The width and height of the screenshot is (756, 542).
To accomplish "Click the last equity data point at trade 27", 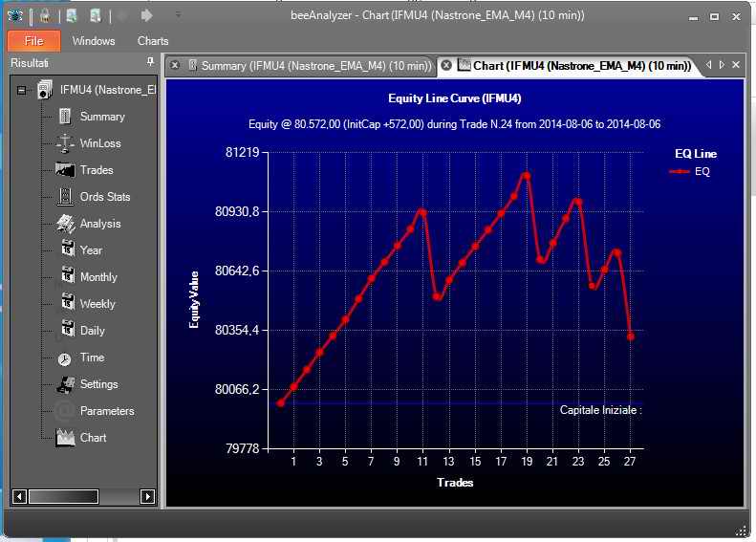I will [631, 337].
